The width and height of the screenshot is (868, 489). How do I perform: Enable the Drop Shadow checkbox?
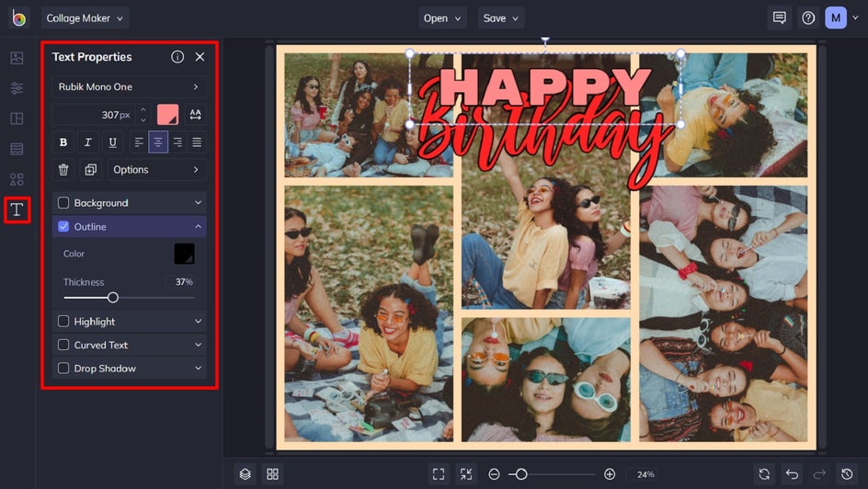pos(63,368)
